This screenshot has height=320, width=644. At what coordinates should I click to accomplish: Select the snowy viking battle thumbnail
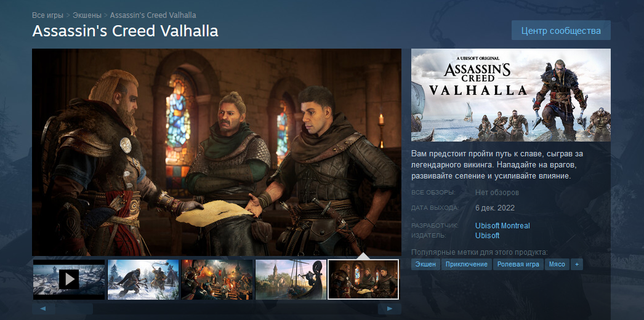(x=143, y=279)
